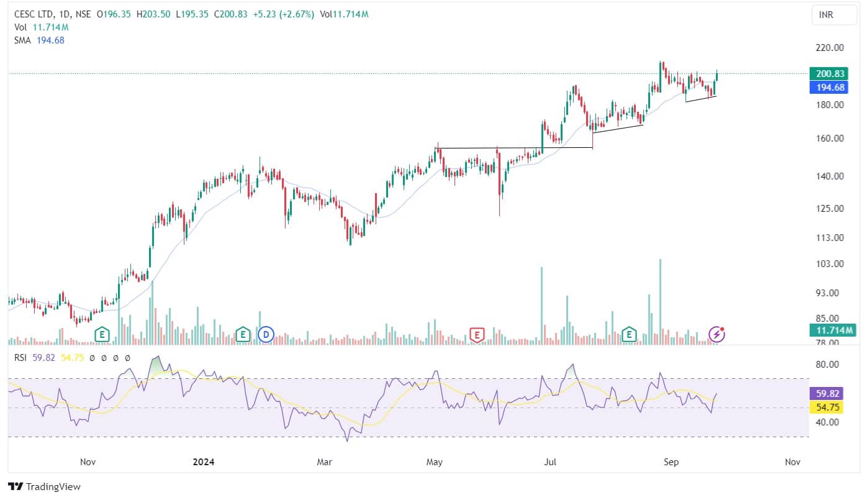The height and width of the screenshot is (500, 868).
Task: Click the Mar time axis label
Action: tap(324, 461)
